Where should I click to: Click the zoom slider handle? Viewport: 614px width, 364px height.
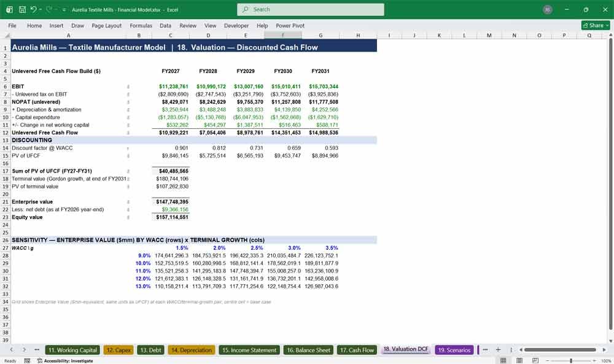(x=571, y=360)
